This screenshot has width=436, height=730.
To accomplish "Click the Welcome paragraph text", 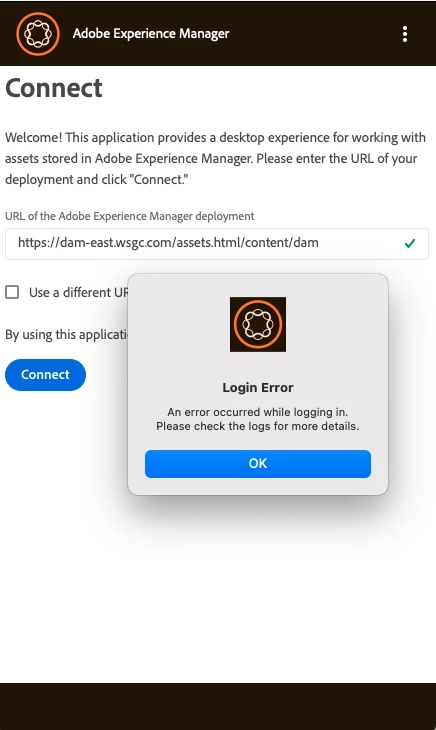I will (215, 158).
